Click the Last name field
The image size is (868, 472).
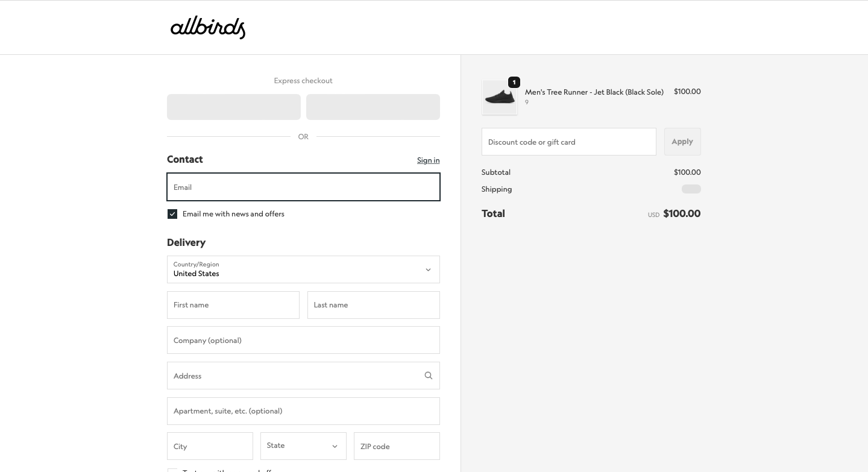tap(373, 305)
